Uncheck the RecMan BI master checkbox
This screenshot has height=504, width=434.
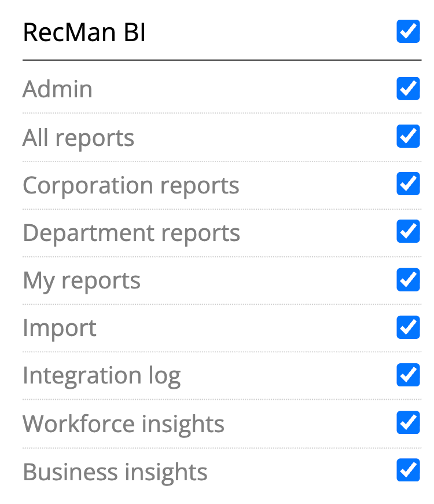click(x=408, y=31)
